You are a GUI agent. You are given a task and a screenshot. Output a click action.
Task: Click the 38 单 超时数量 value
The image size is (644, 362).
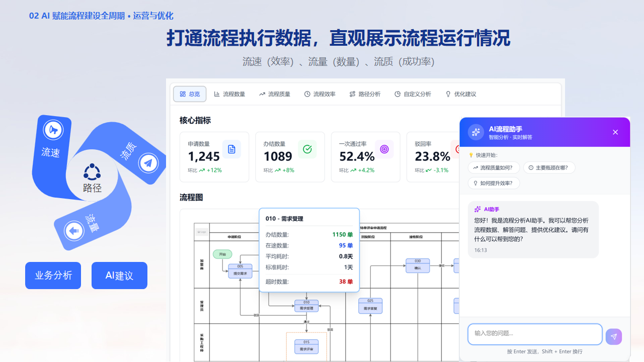click(x=346, y=282)
